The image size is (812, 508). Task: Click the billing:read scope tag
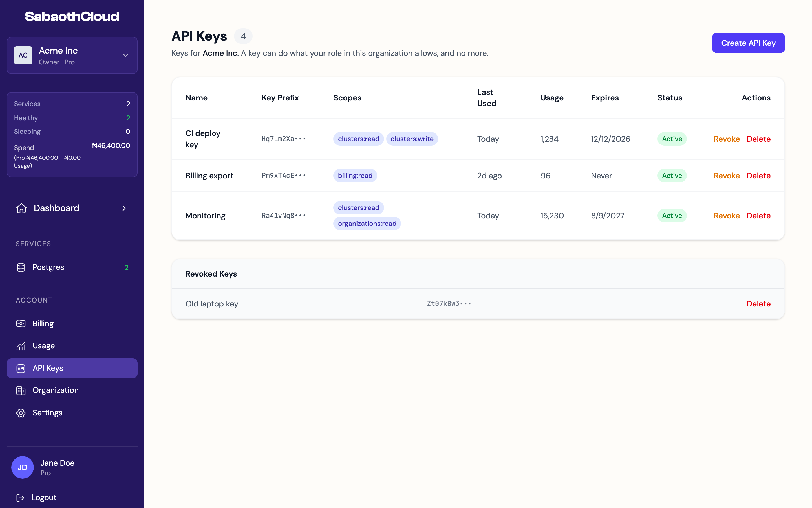point(355,175)
